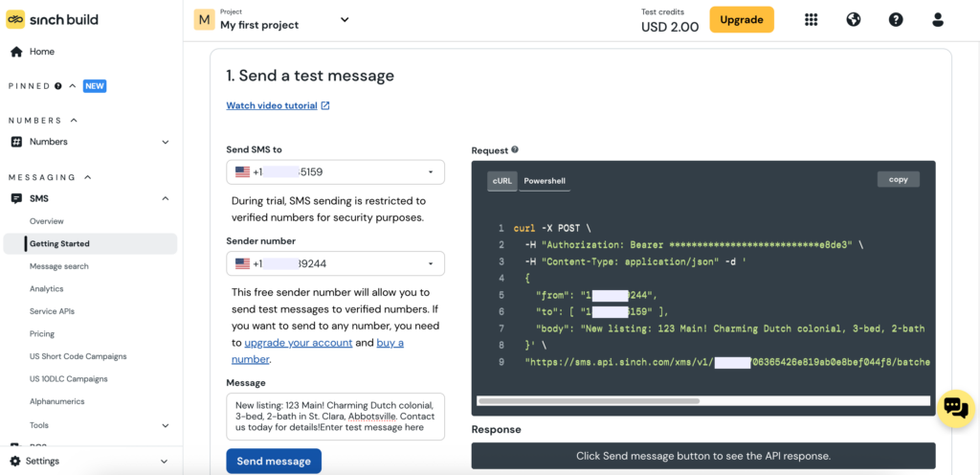The width and height of the screenshot is (980, 475).
Task: Click the Sinch Build logo
Action: point(52,19)
